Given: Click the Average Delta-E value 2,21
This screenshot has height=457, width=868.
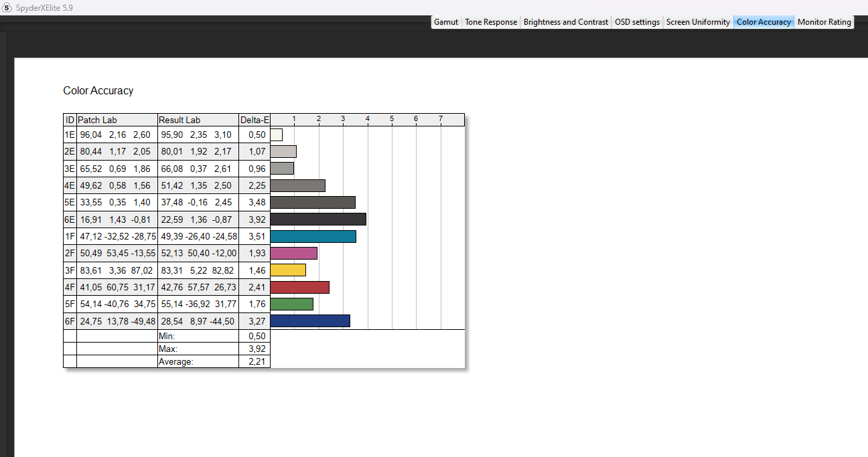Looking at the screenshot, I should tap(257, 362).
